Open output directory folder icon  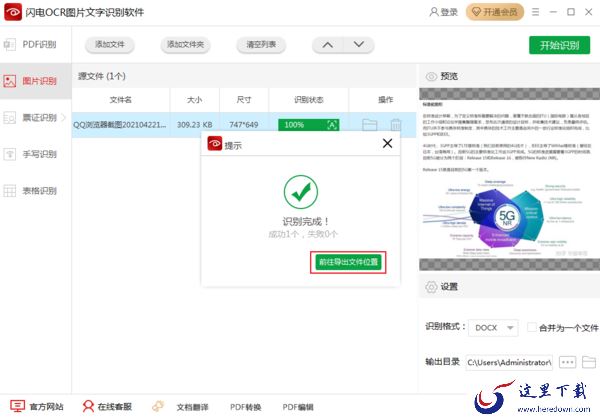click(x=589, y=362)
